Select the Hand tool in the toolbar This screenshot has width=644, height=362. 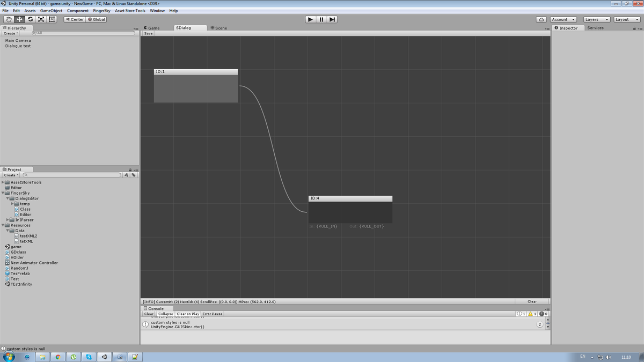(9, 19)
